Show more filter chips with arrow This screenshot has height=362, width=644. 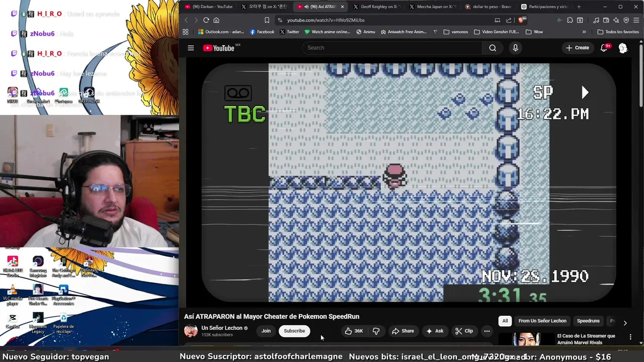point(625,323)
